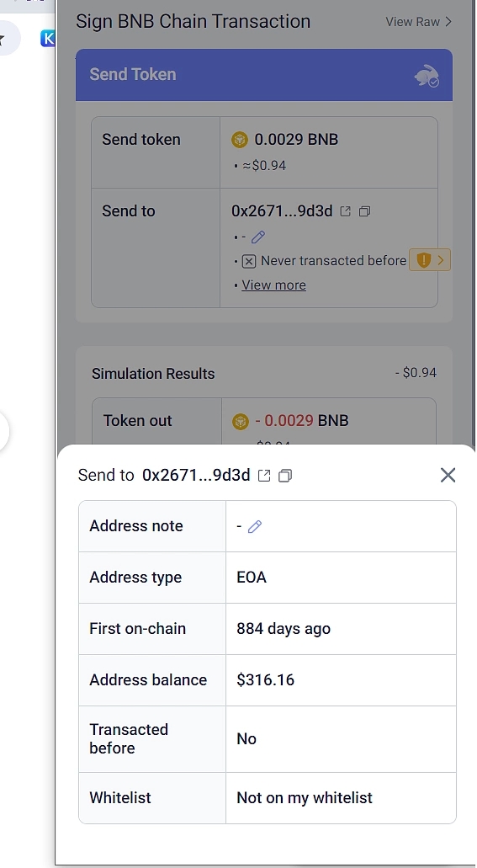This screenshot has height=868, width=477.
Task: Click BNB coin icon in Token out row
Action: pyautogui.click(x=240, y=422)
